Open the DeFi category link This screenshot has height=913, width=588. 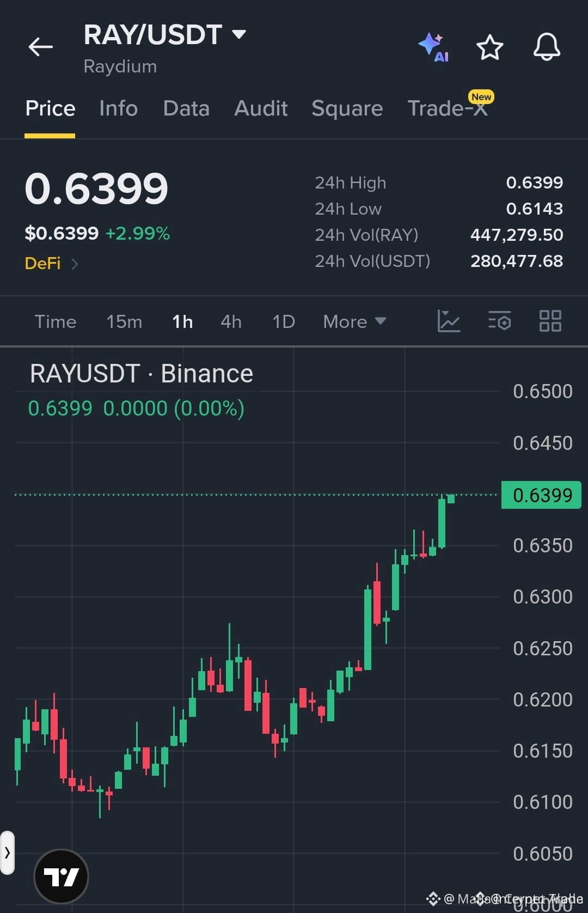52,264
